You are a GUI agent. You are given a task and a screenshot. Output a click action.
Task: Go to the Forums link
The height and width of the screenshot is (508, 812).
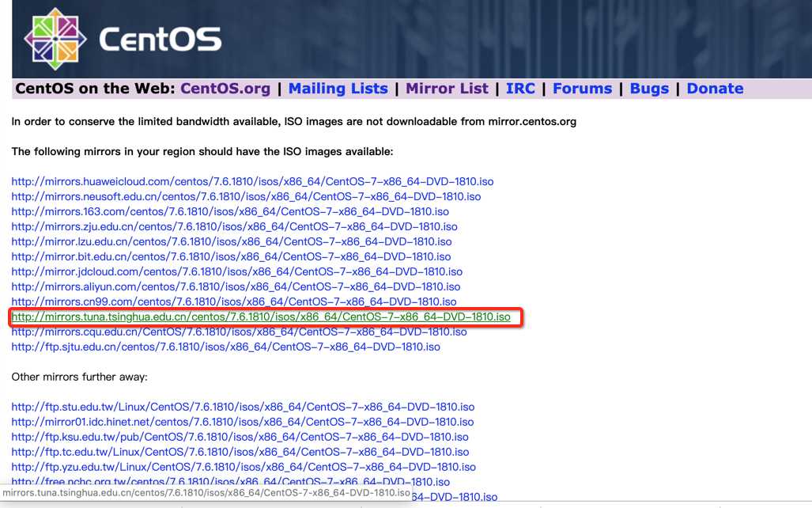pyautogui.click(x=582, y=89)
